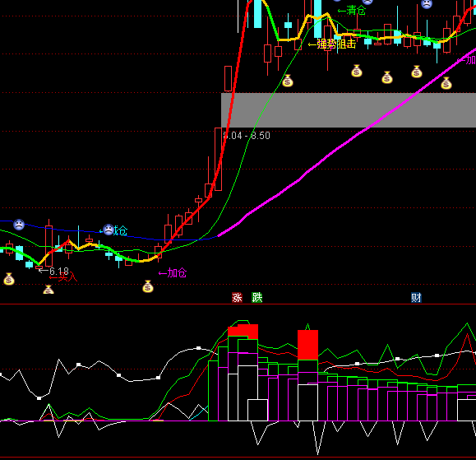Select the tall red block in the indicator
The width and height of the screenshot is (476, 460).
(307, 345)
